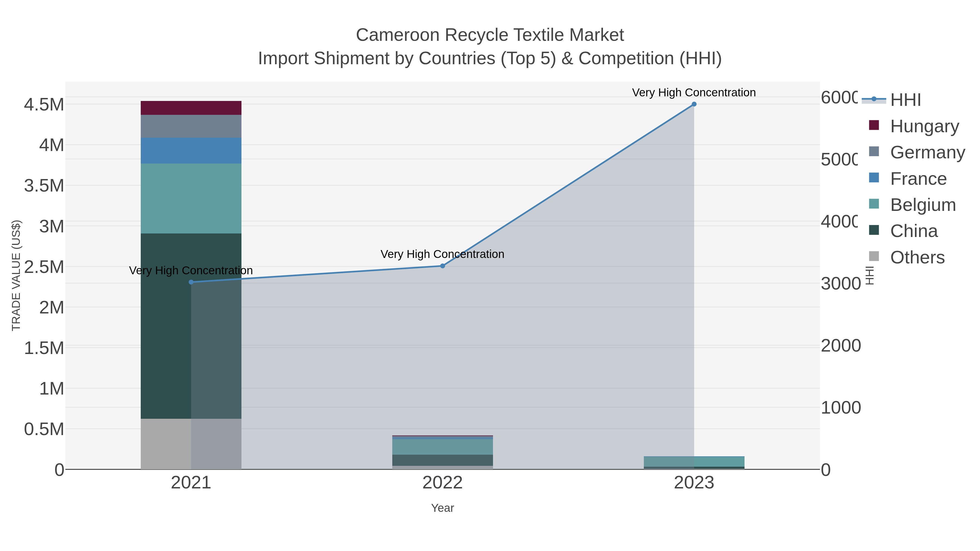Screen dimensions: 980x551
Task: Click the HHI data point for 2023
Action: (x=694, y=104)
